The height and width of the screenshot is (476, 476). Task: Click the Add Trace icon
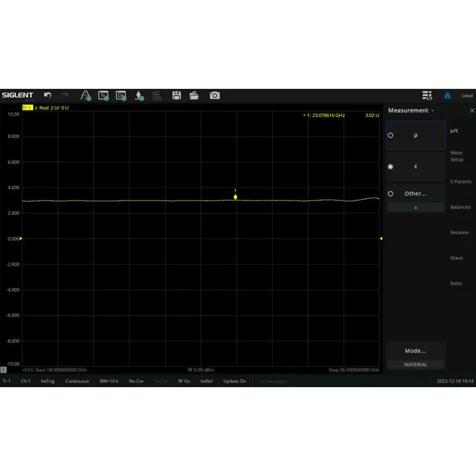pyautogui.click(x=104, y=95)
